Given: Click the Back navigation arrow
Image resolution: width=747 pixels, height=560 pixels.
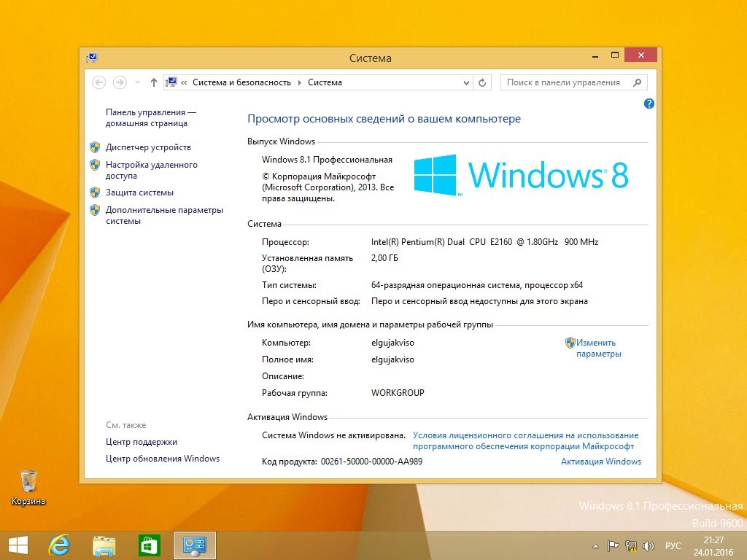Looking at the screenshot, I should coord(98,82).
